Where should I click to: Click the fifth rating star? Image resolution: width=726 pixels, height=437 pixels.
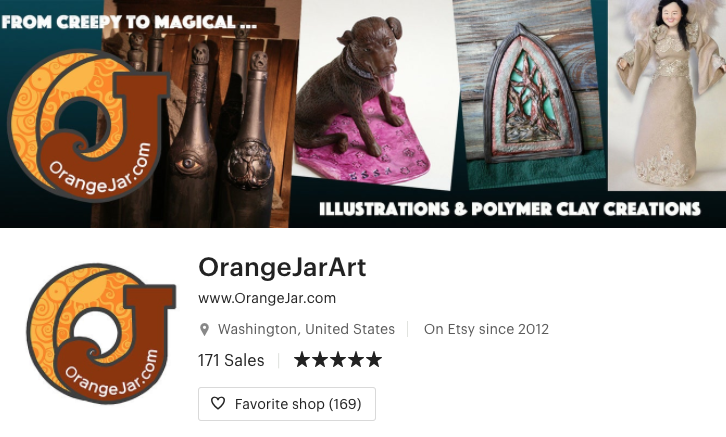[x=374, y=360]
